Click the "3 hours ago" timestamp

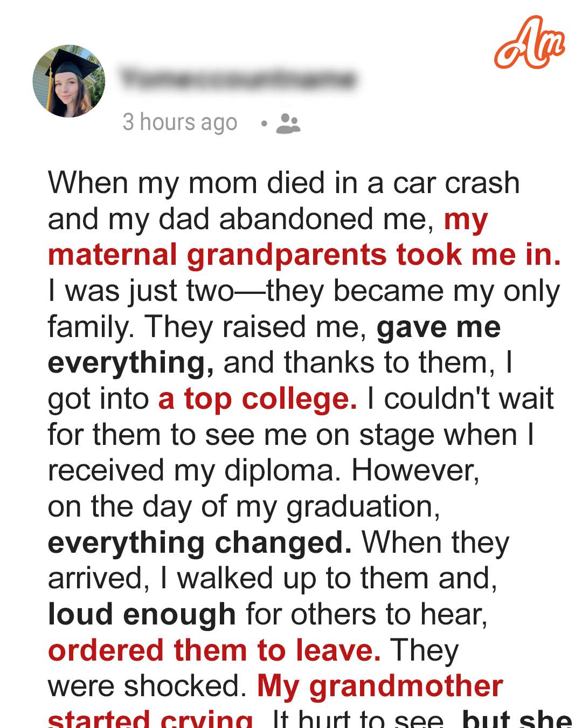point(180,122)
